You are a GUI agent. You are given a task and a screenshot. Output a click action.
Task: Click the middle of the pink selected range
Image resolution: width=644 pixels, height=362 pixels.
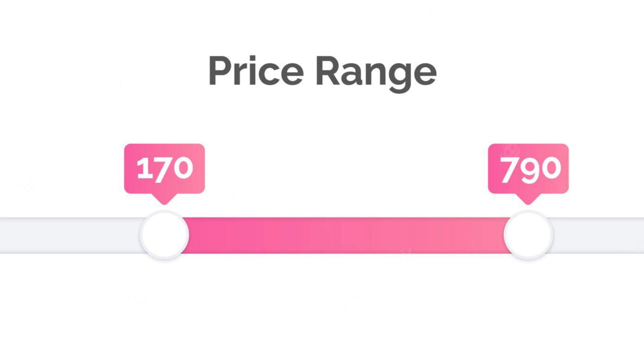[346, 235]
